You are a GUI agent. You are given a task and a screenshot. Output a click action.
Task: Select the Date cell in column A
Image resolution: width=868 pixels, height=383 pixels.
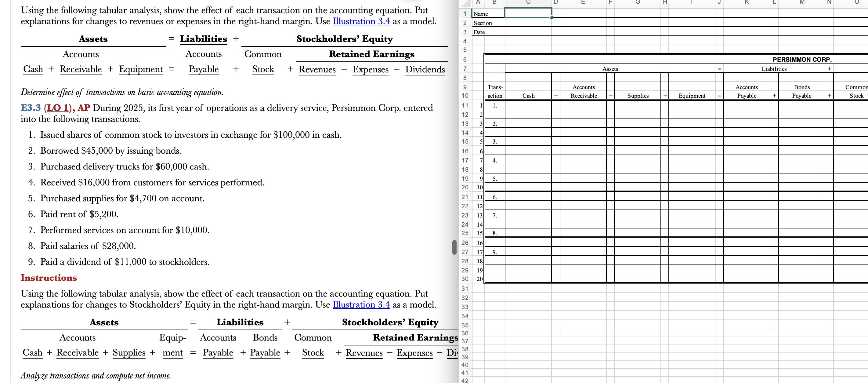point(479,32)
